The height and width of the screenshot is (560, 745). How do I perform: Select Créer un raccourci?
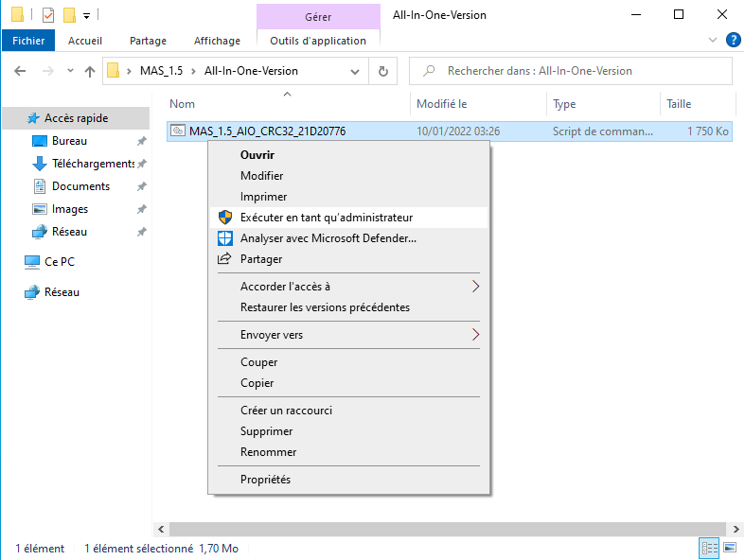pos(348,411)
